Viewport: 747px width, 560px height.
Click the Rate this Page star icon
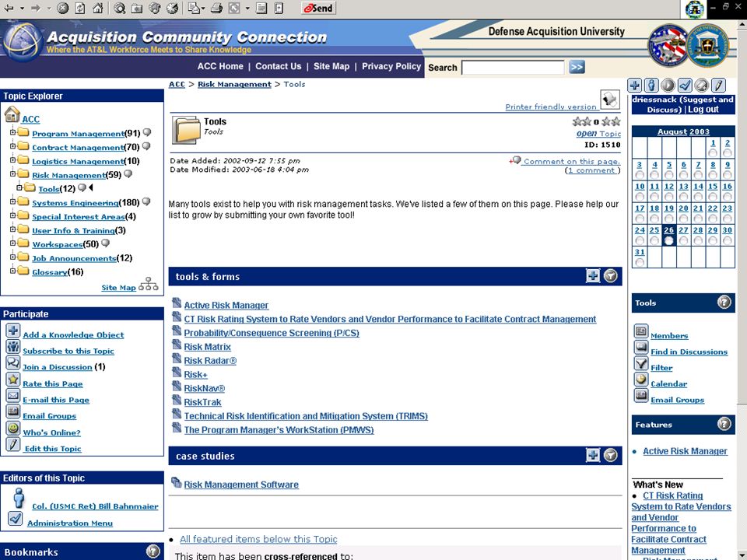tap(13, 380)
